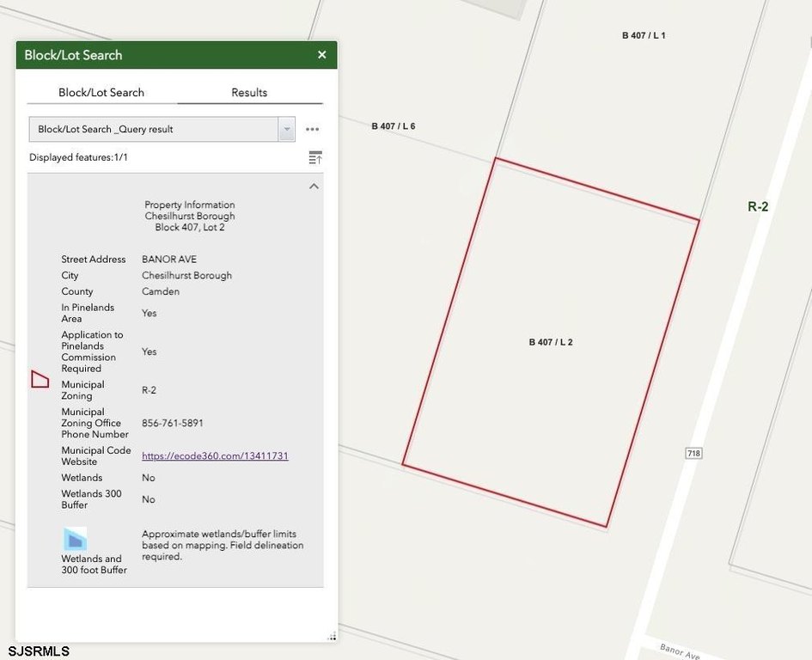812x660 pixels.
Task: Click the R-2 municipal zoning value in panel
Action: (150, 390)
